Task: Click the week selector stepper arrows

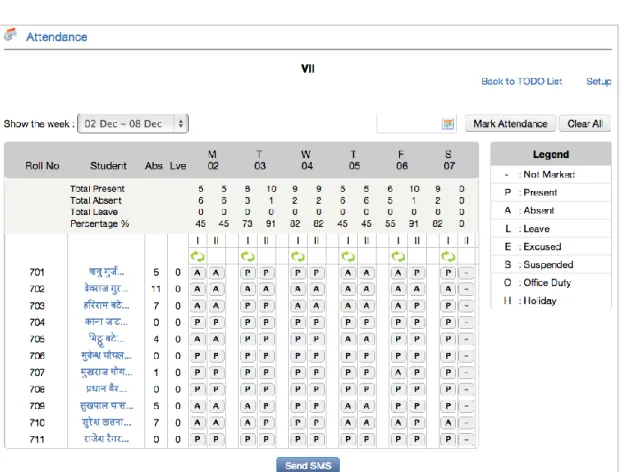Action: [181, 124]
